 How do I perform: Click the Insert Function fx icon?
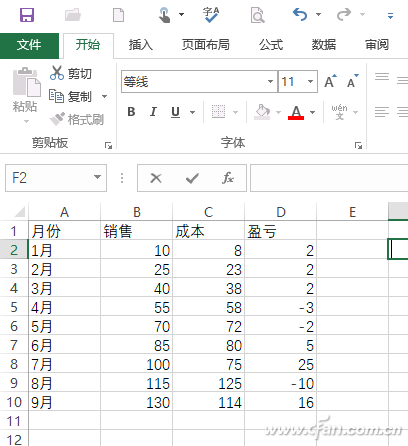coord(228,178)
